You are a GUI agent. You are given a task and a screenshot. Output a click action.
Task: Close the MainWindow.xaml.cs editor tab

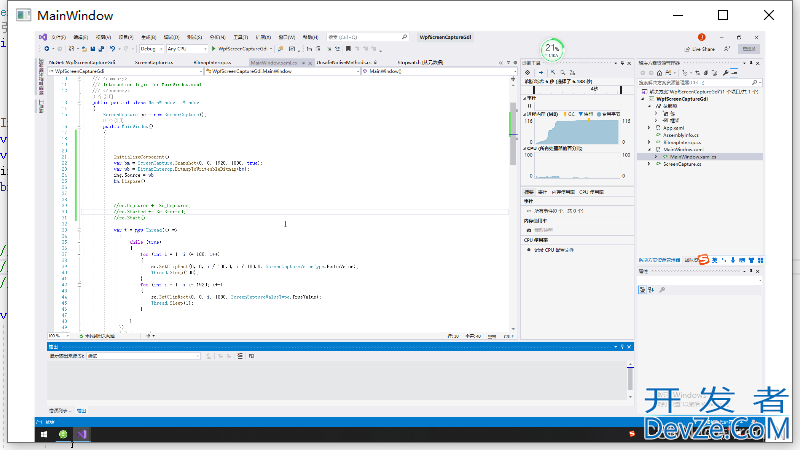[x=310, y=63]
